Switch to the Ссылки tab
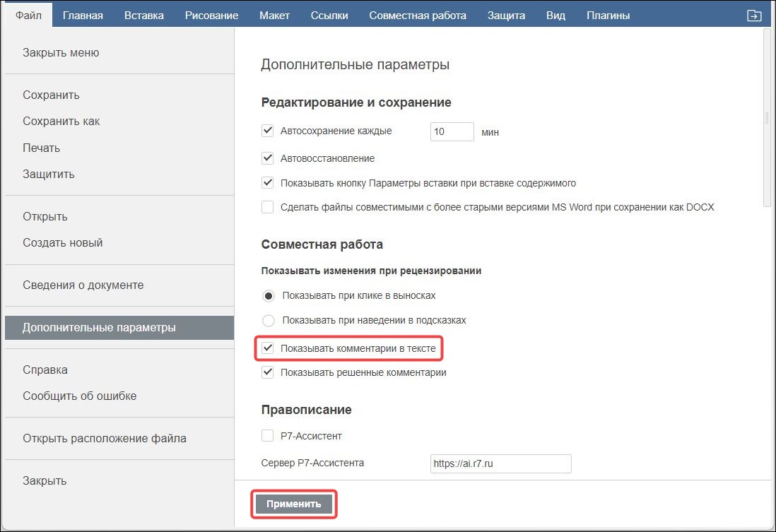776x532 pixels. (329, 16)
